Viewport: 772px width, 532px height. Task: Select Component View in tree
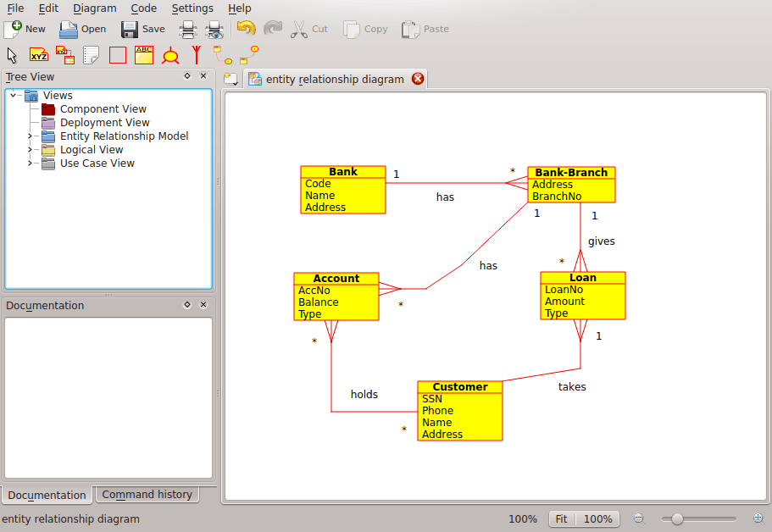tap(103, 108)
